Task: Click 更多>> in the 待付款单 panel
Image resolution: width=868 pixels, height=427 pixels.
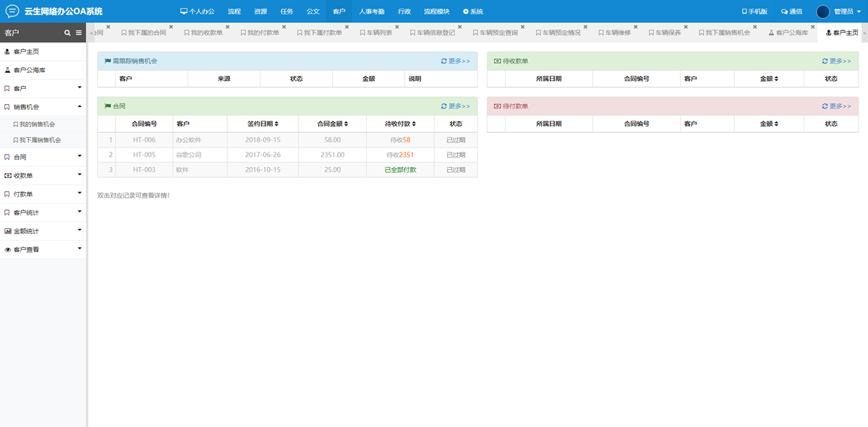Action: point(836,106)
